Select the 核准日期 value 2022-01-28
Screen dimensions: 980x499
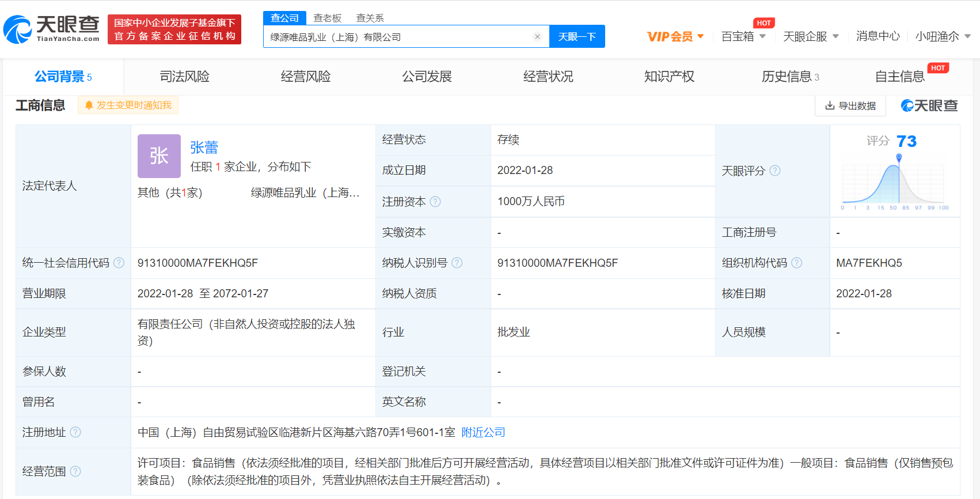click(x=864, y=293)
